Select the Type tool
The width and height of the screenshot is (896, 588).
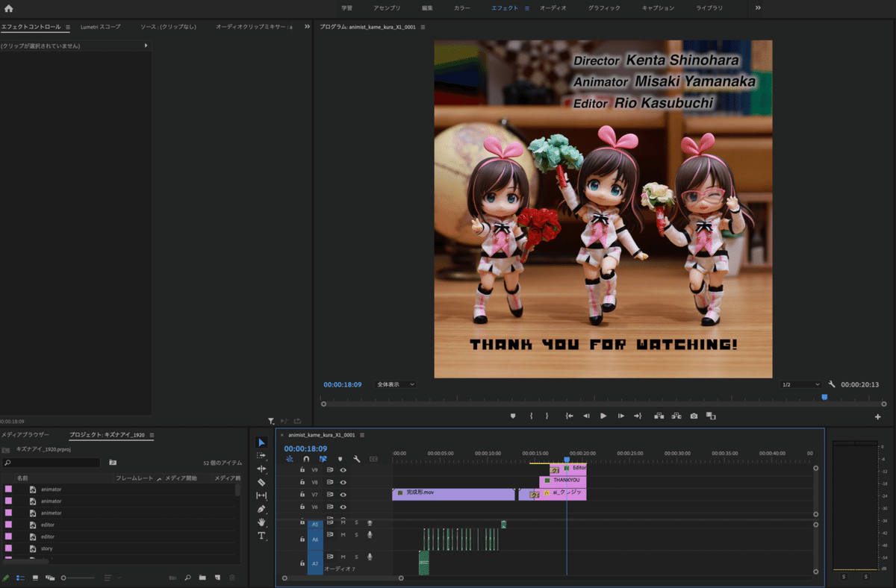point(261,536)
